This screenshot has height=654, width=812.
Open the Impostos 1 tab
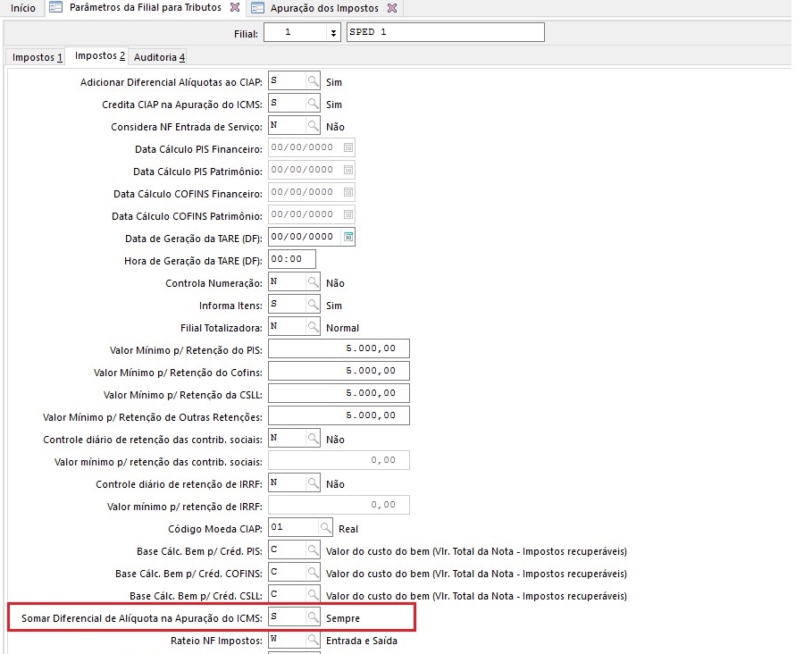pos(38,57)
